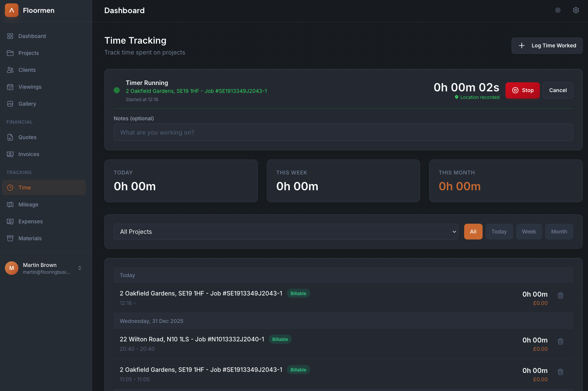The height and width of the screenshot is (391, 588).
Task: Click the Mileage icon under Tracking
Action: (11, 205)
